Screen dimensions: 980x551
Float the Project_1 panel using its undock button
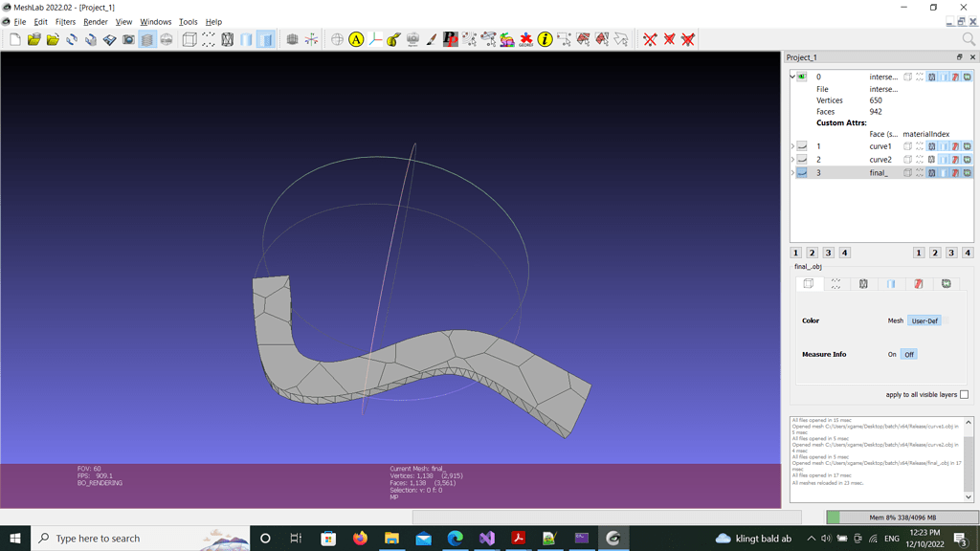pyautogui.click(x=959, y=56)
